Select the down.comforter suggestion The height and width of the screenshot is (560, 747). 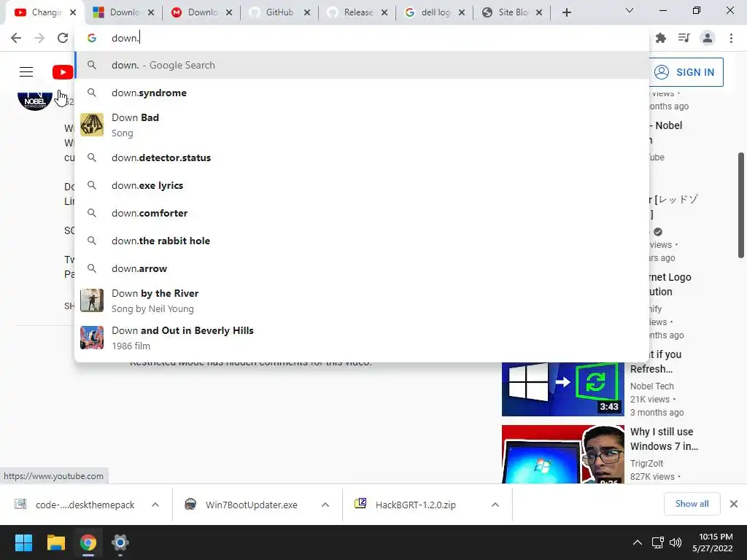pyautogui.click(x=362, y=213)
